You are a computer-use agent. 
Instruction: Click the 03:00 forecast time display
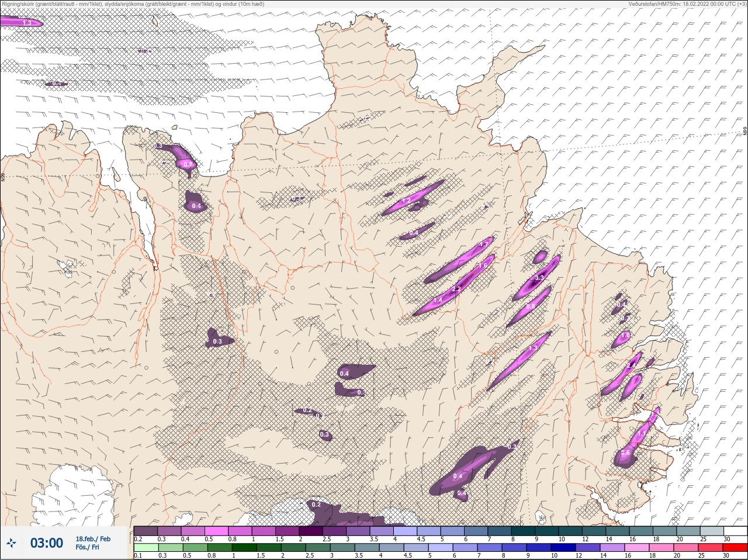coord(47,543)
